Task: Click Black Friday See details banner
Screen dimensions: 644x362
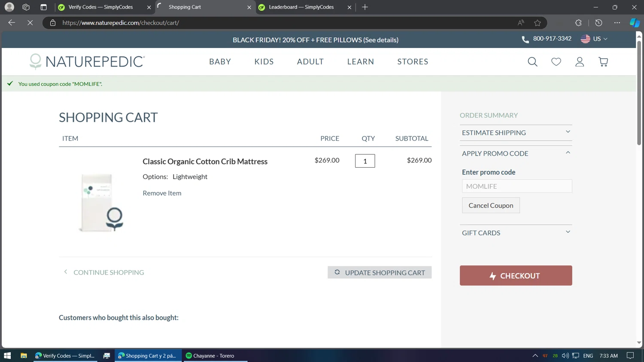Action: point(316,40)
